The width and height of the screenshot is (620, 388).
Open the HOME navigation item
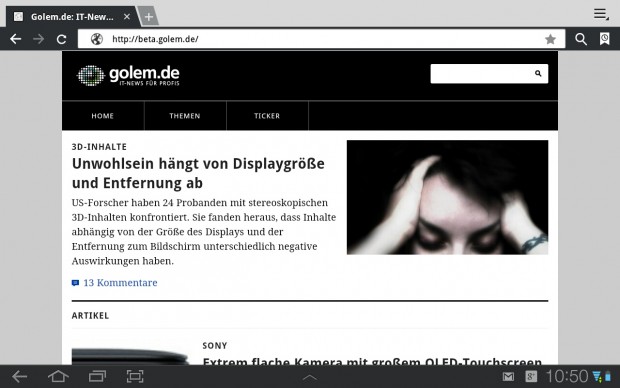click(x=103, y=115)
